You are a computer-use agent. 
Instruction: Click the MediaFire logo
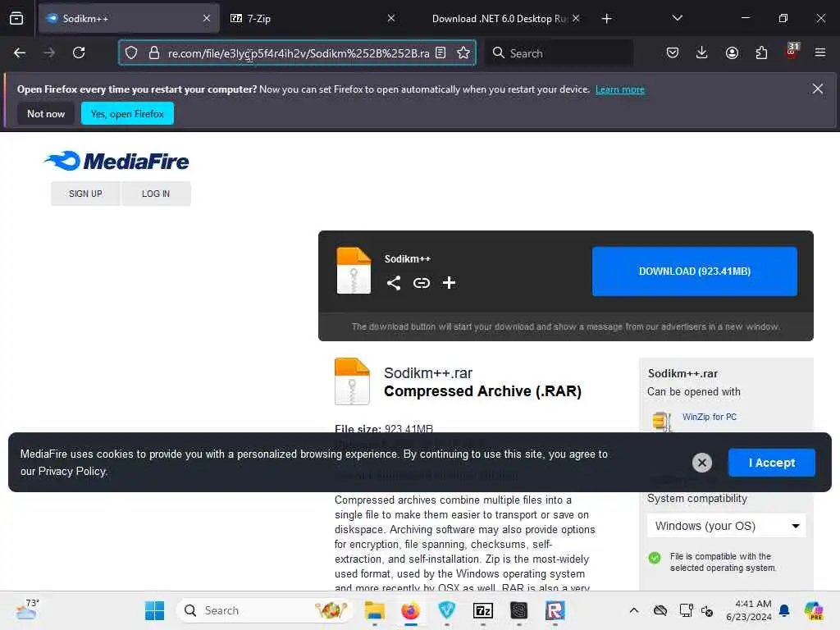[x=116, y=161]
